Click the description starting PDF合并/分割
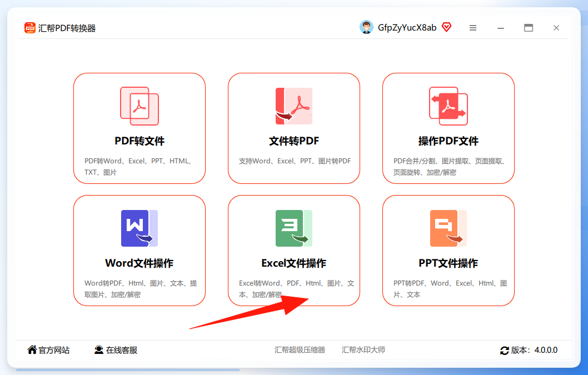The height and width of the screenshot is (375, 588). (450, 167)
